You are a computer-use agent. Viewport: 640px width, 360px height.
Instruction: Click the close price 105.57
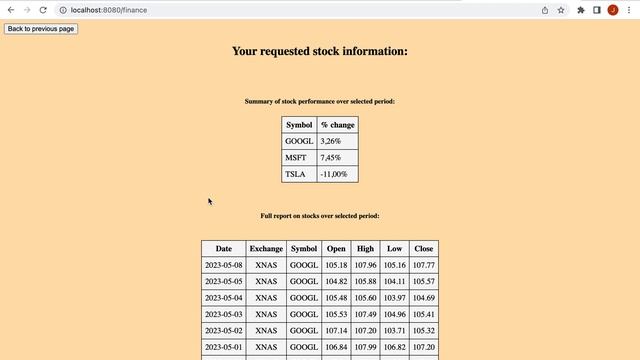tap(424, 282)
